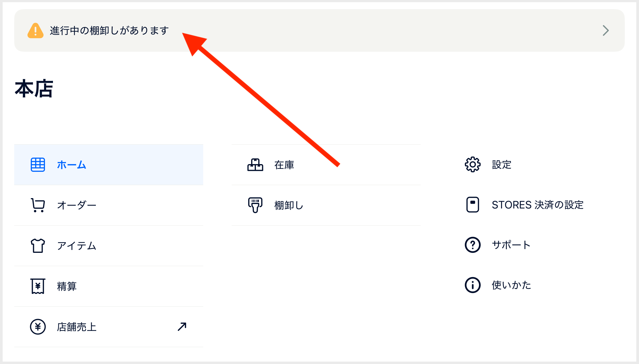Click the 店舗売上 yen circle icon
Image resolution: width=639 pixels, height=364 pixels.
38,327
